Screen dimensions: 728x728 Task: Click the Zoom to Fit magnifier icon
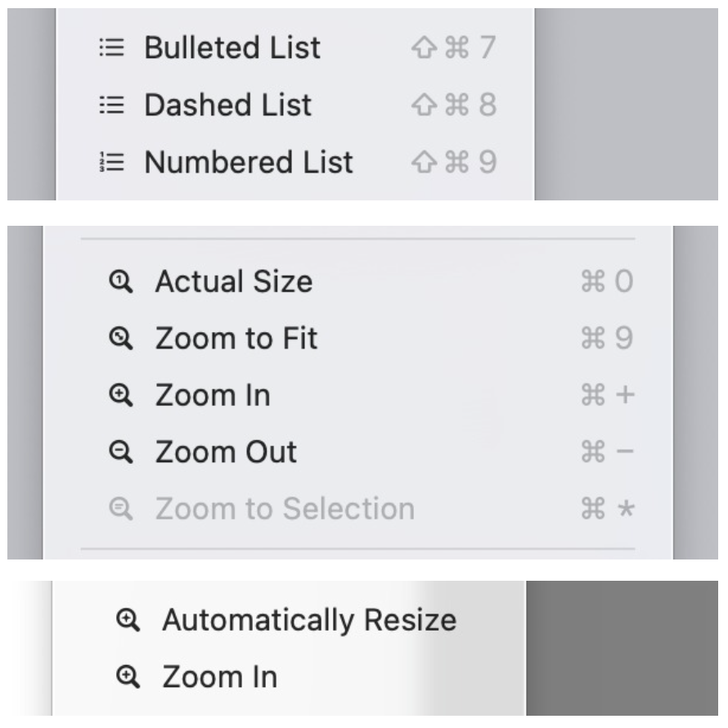pyautogui.click(x=120, y=339)
